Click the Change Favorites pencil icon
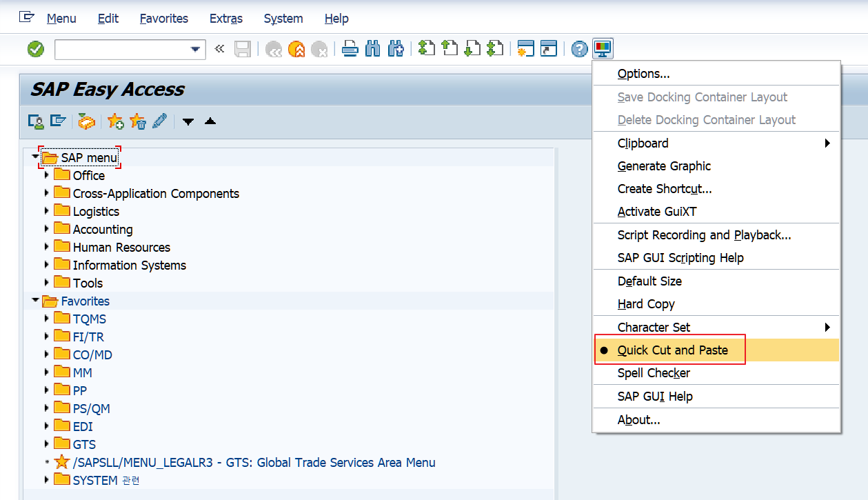Image resolution: width=868 pixels, height=500 pixels. coord(160,122)
